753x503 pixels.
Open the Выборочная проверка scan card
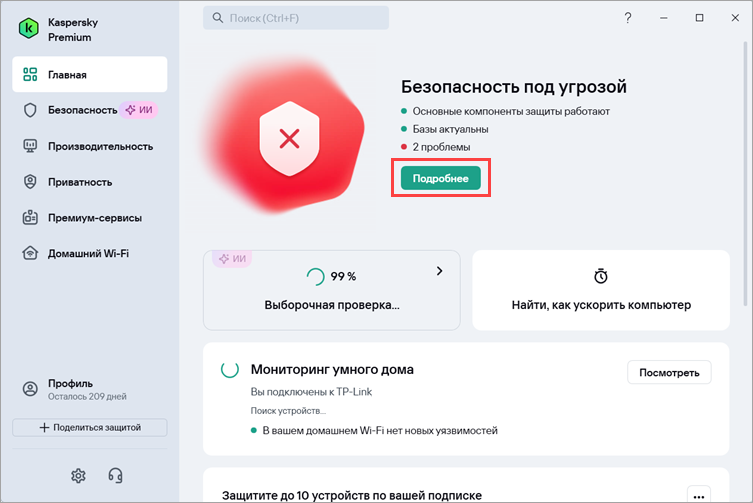coord(332,290)
